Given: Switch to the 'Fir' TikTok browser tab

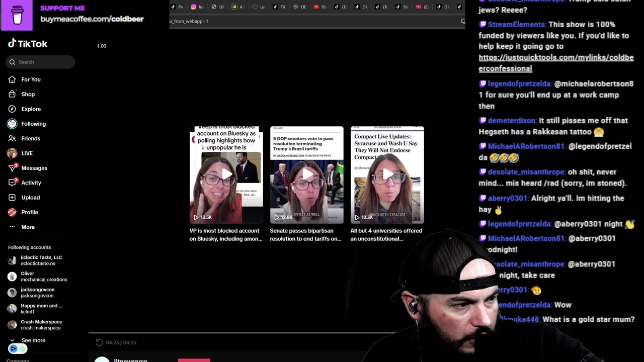Looking at the screenshot, I should (401, 7).
